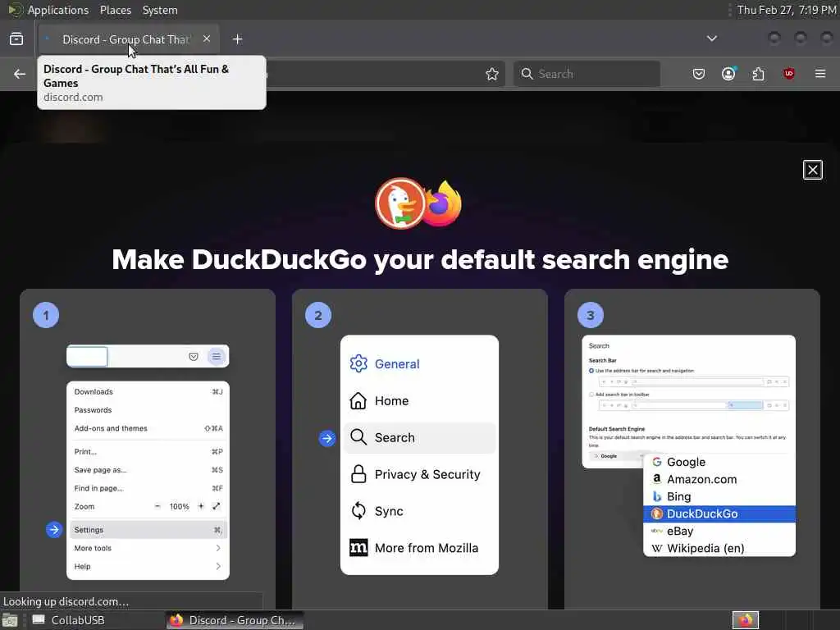
Task: Click the Firefox View icon beside the tabs
Action: pyautogui.click(x=16, y=39)
